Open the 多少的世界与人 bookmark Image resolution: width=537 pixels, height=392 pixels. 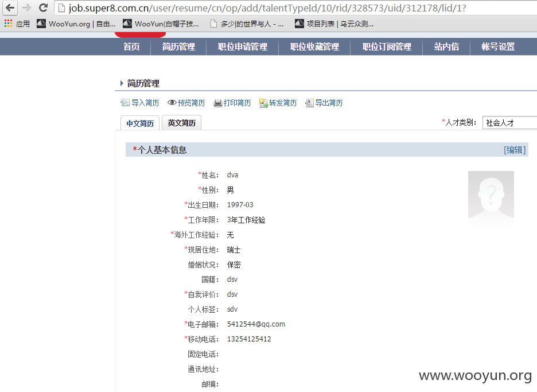(247, 24)
